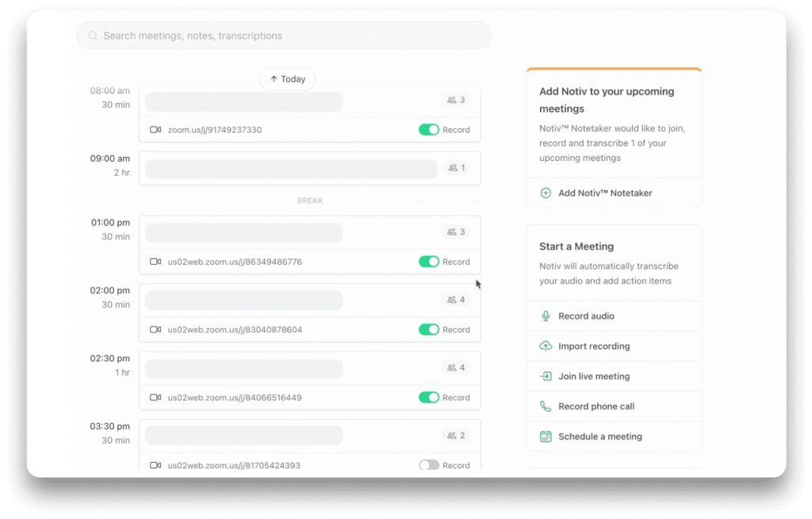812x519 pixels.
Task: Toggle Record off for the 02:00 pm meeting
Action: 429,330
